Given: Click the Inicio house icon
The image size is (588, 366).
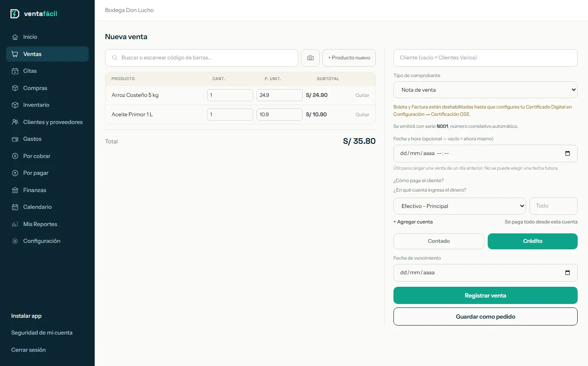Looking at the screenshot, I should (15, 37).
